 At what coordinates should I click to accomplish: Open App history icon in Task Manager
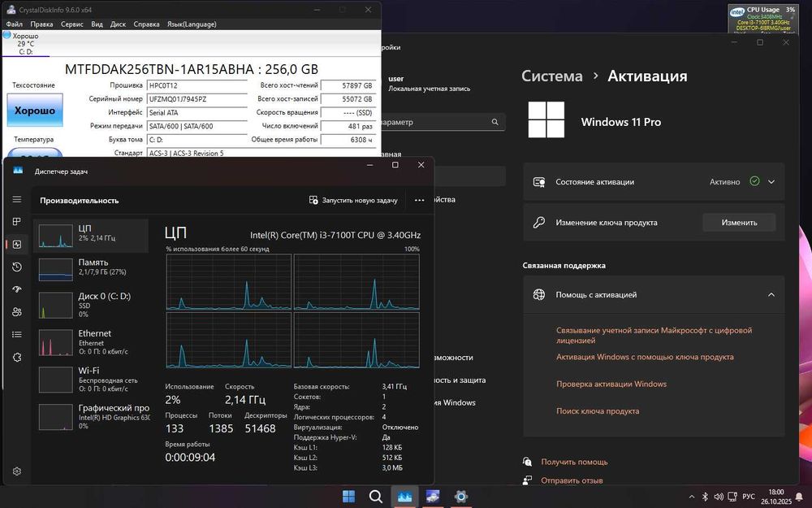pyautogui.click(x=16, y=267)
